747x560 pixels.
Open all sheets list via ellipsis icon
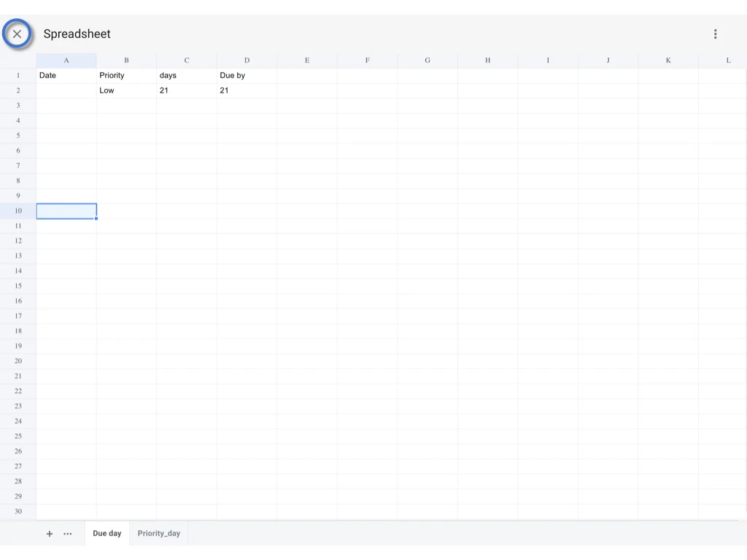click(68, 534)
